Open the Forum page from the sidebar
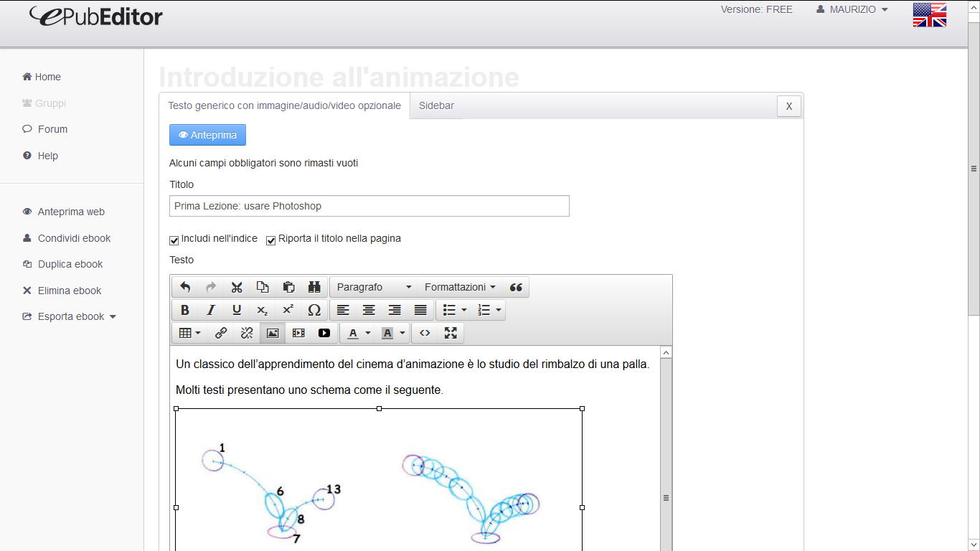The width and height of the screenshot is (980, 551). 52,129
